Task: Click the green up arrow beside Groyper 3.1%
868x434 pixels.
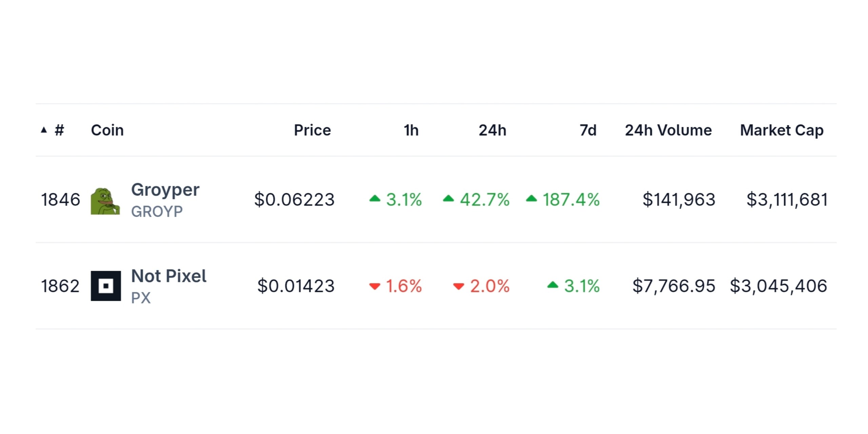Action: (x=375, y=199)
